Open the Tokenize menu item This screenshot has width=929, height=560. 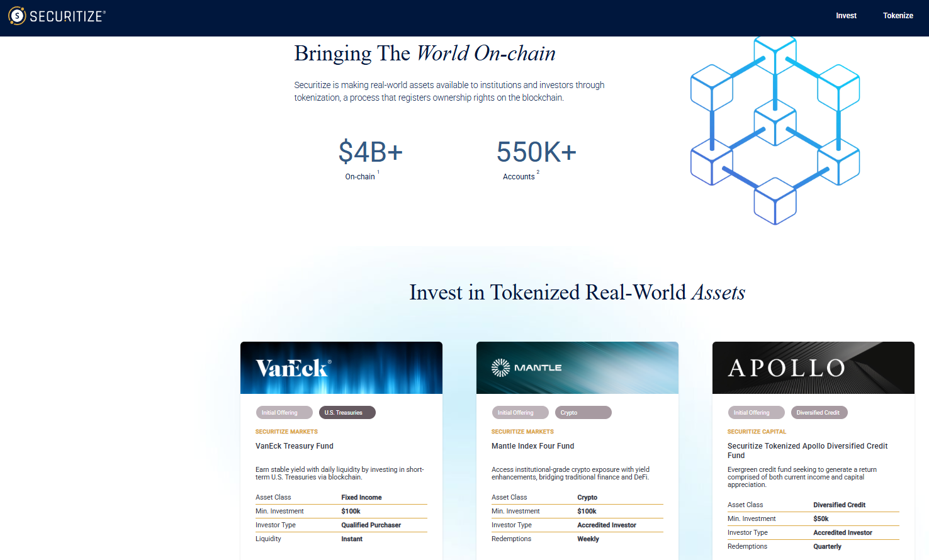tap(898, 16)
